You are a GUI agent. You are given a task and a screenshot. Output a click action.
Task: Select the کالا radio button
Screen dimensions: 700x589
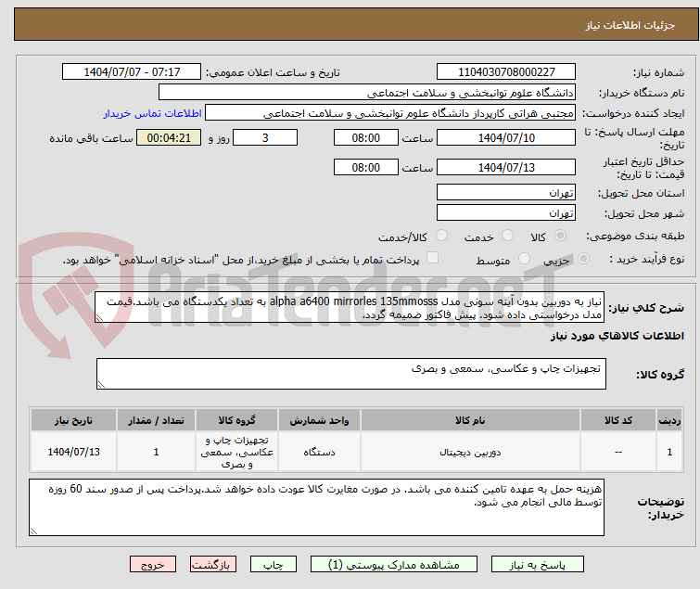coord(560,236)
